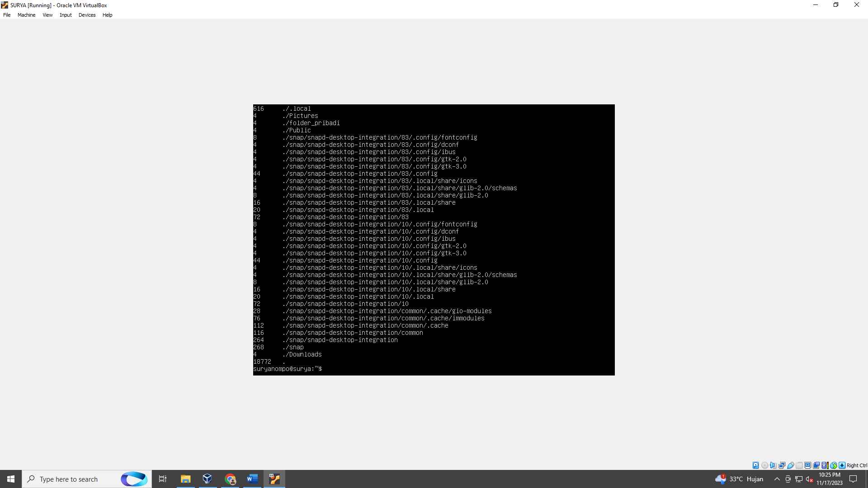Click the common/.cache/immodules output line
This screenshot has height=488, width=868.
tap(369, 318)
